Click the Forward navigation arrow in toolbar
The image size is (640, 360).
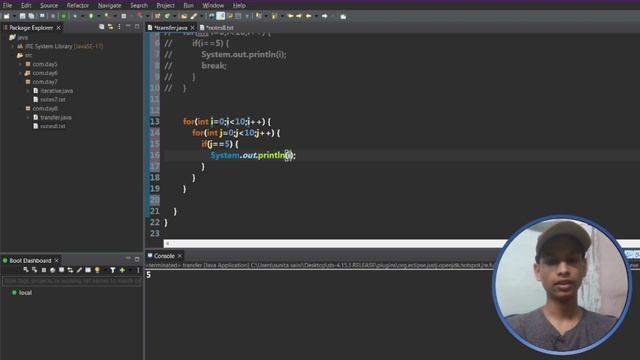pyautogui.click(x=324, y=16)
